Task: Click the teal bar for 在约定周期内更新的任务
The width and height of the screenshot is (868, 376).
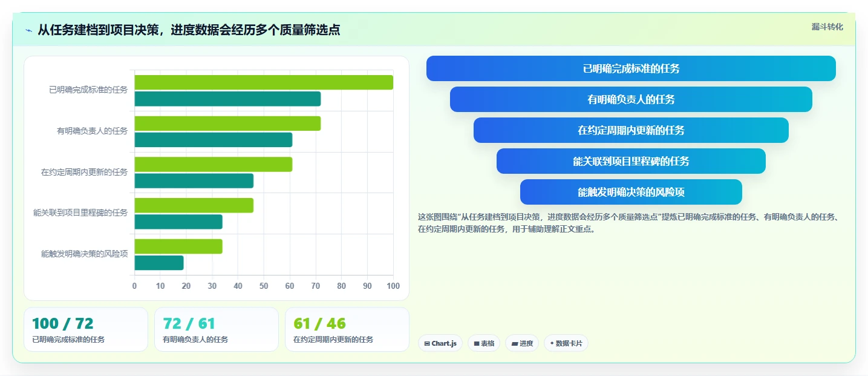Action: tap(194, 180)
